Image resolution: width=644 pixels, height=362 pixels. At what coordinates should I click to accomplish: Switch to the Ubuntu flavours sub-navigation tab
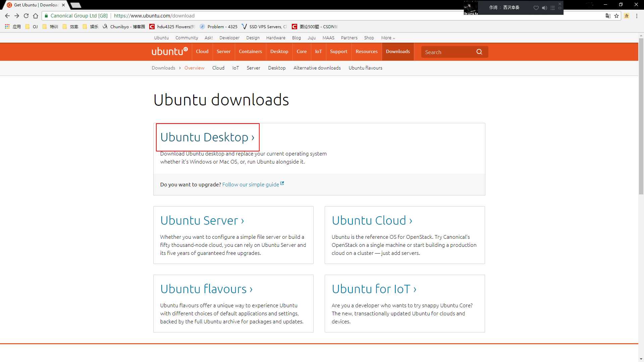(365, 68)
